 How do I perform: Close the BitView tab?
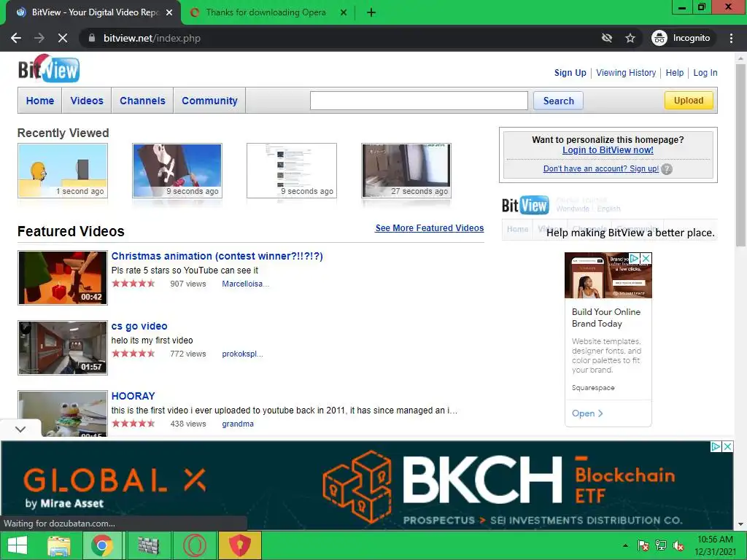click(x=169, y=12)
